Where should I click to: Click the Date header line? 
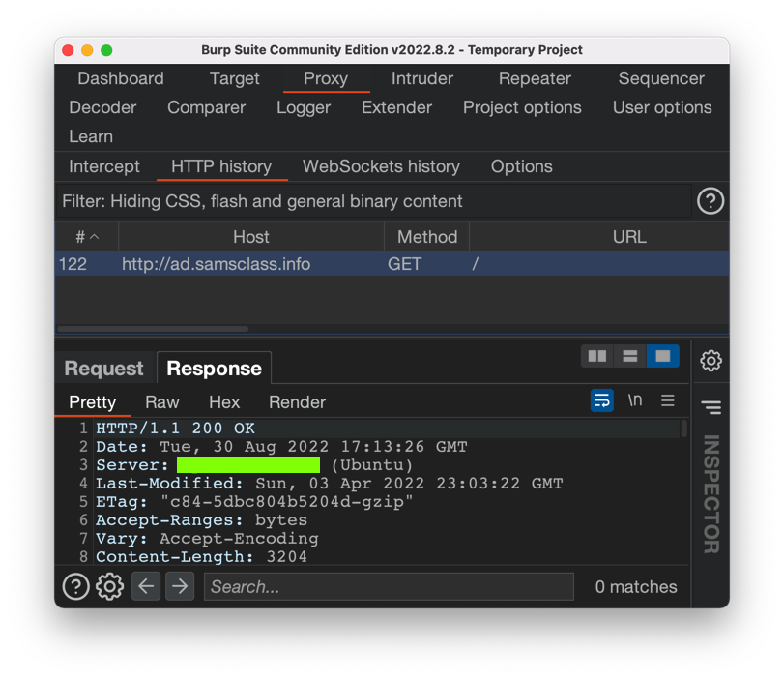[x=281, y=446]
